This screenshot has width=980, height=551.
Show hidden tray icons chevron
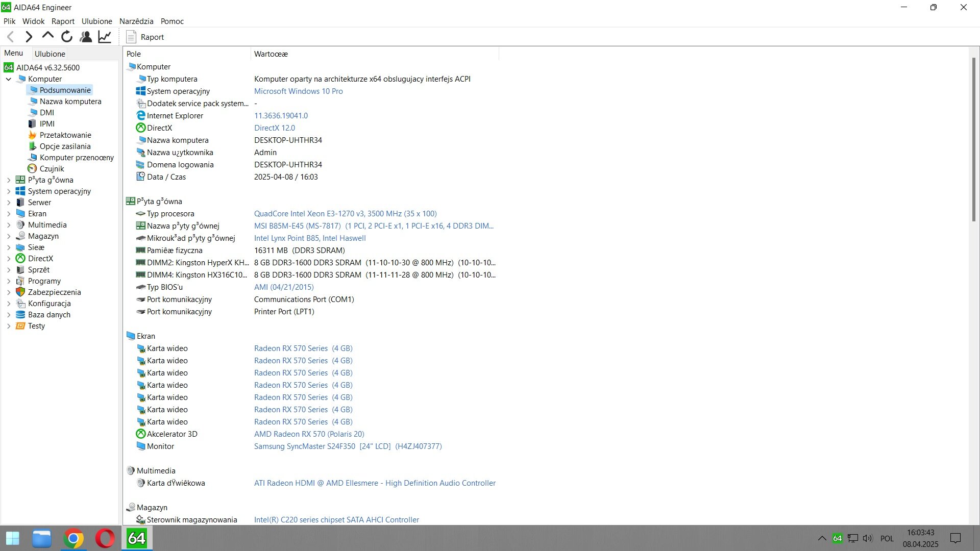click(x=822, y=538)
